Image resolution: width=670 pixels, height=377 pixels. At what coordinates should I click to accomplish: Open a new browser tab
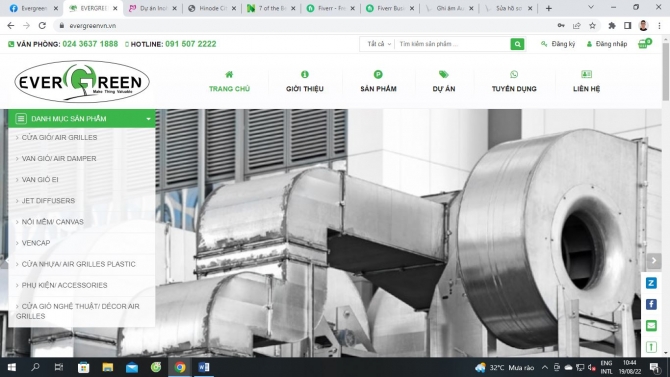point(549,8)
